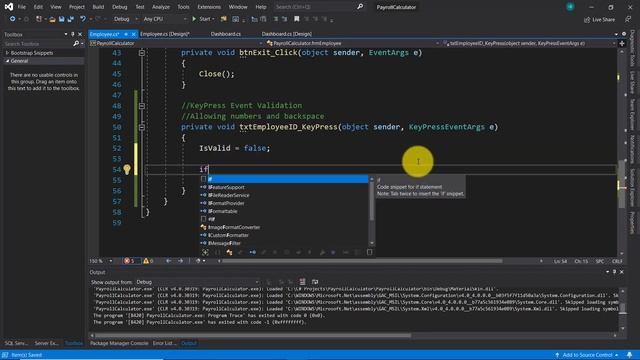Click the search magnifier in title bar
The height and width of the screenshot is (360, 640).
coord(360,7)
